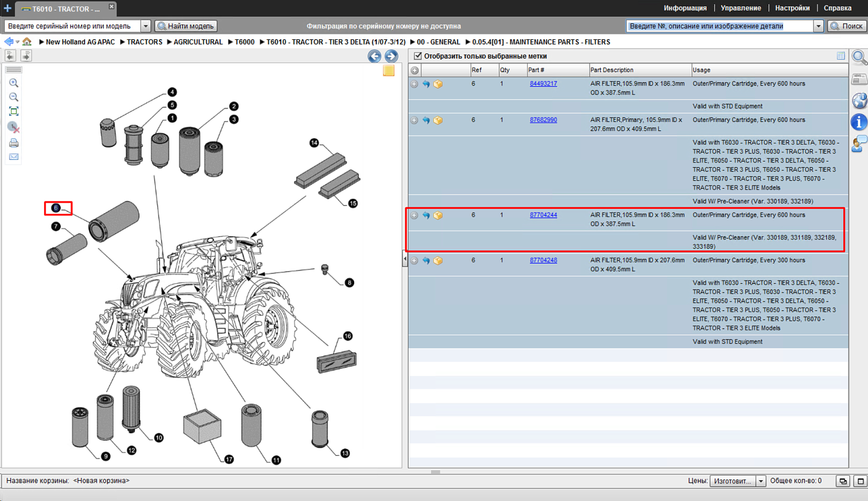Viewport: 868px width, 501px height.
Task: Expand the row for part 84493217
Action: coord(414,84)
